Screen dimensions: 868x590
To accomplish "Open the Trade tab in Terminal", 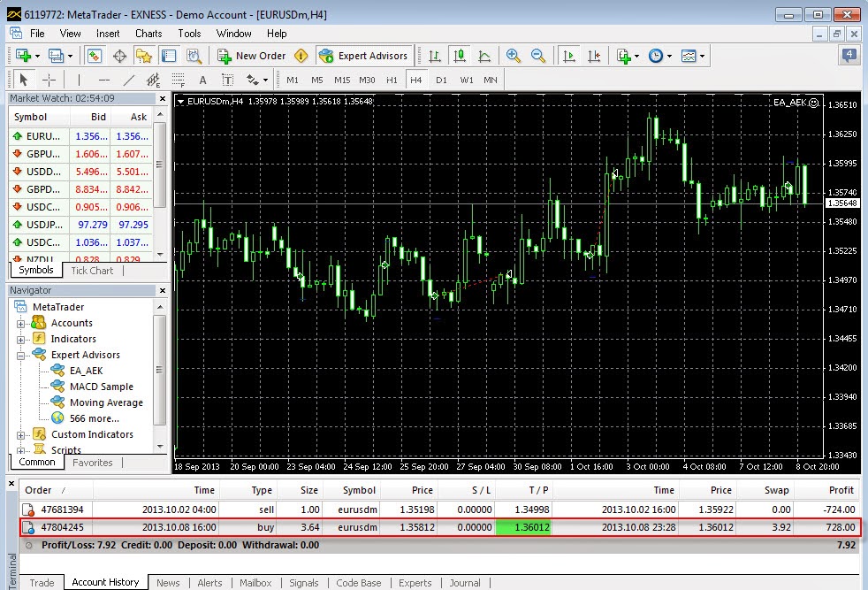I will coord(42,583).
